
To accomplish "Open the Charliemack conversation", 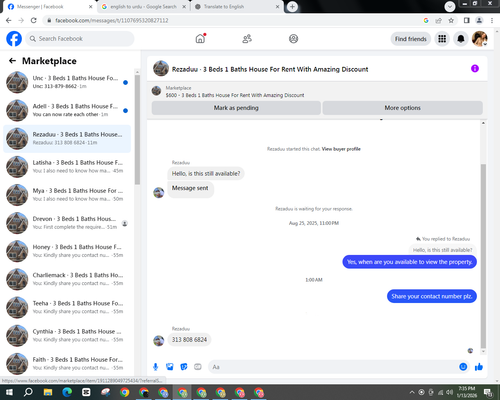I will [67, 279].
